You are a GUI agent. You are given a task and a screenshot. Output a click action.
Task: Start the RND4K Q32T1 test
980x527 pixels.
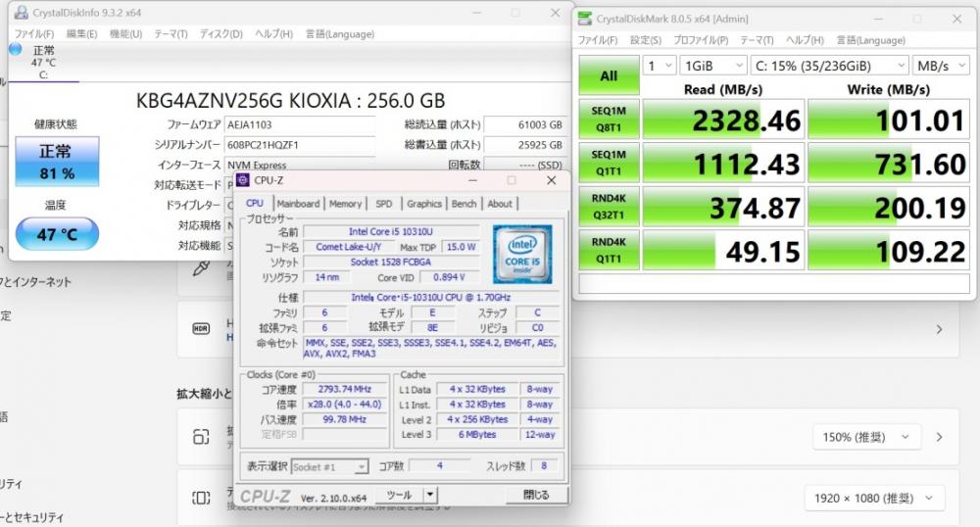click(x=609, y=207)
